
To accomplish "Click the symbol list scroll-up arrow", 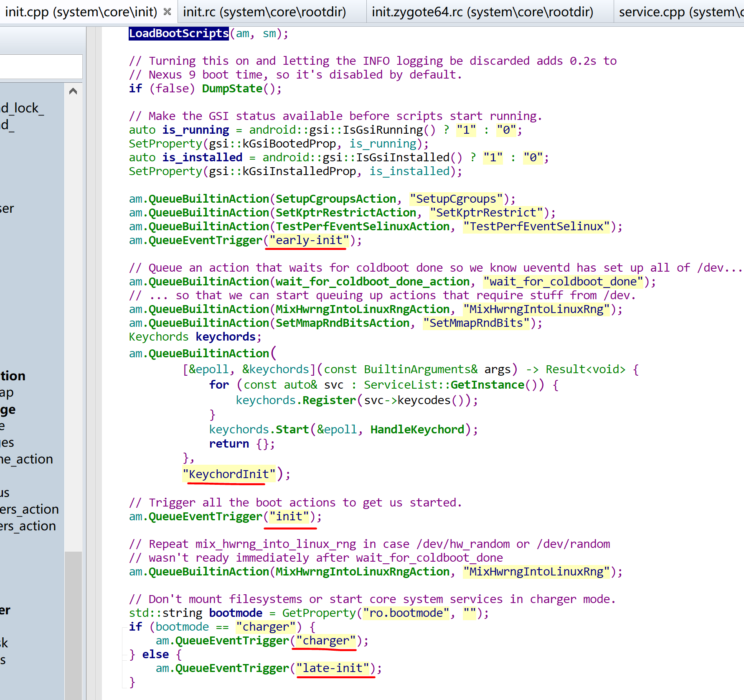I will coord(73,91).
